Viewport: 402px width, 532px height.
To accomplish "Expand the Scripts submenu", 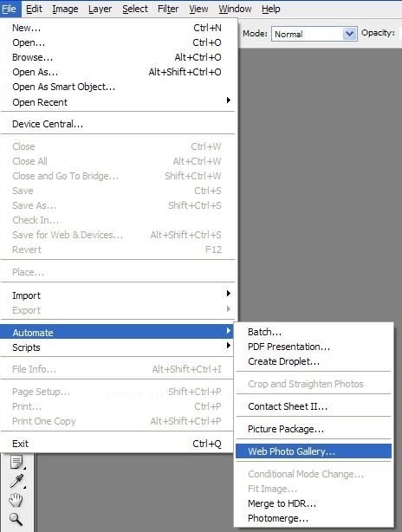I will 117,347.
